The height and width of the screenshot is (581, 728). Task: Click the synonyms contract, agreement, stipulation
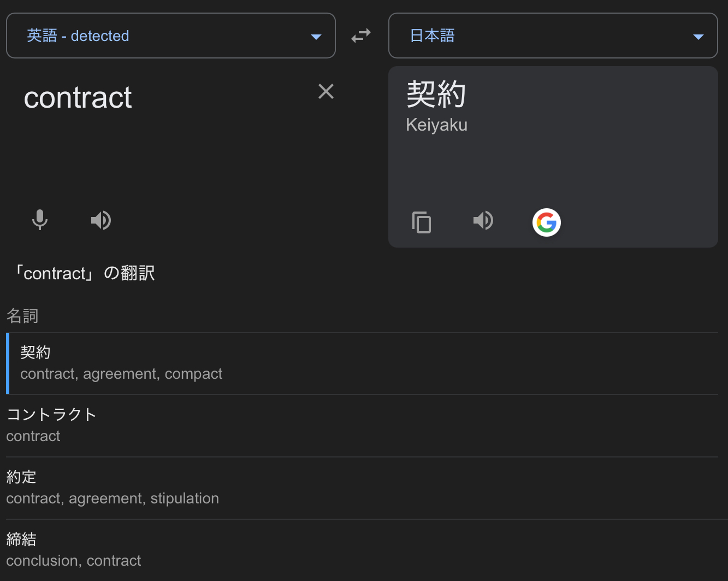coord(113,498)
